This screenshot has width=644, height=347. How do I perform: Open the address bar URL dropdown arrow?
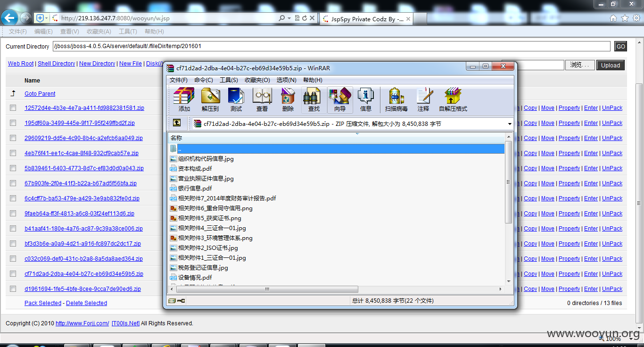point(289,18)
